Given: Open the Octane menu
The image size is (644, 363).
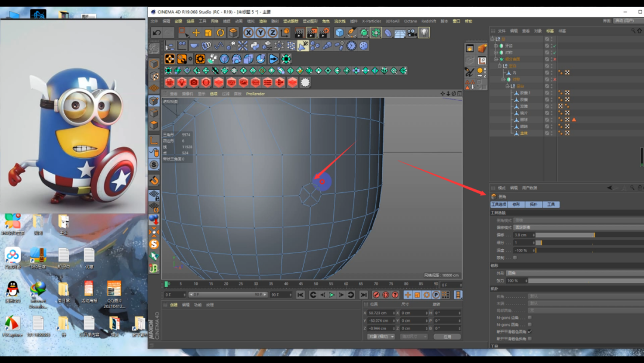Looking at the screenshot, I should coord(410,21).
